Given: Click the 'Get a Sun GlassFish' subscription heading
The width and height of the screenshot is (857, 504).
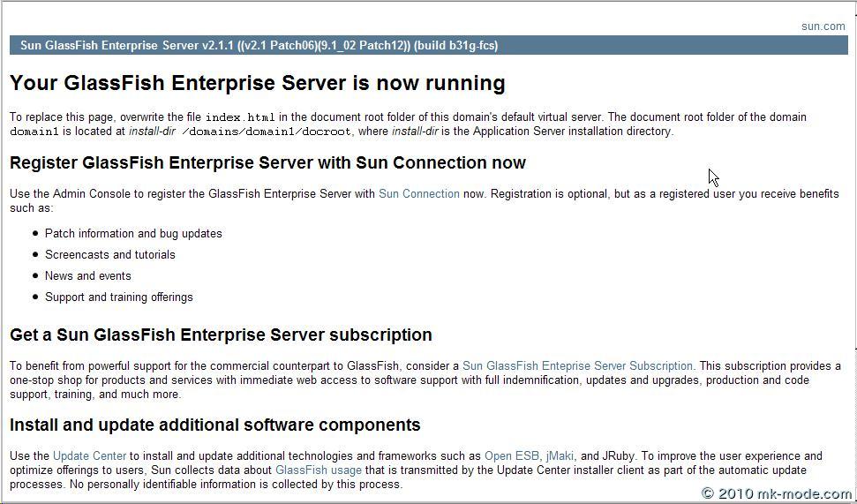Looking at the screenshot, I should tap(221, 335).
